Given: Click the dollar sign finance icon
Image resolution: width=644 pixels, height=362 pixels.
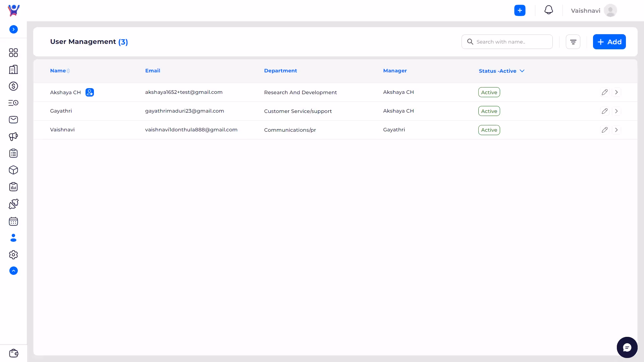Looking at the screenshot, I should tap(13, 86).
